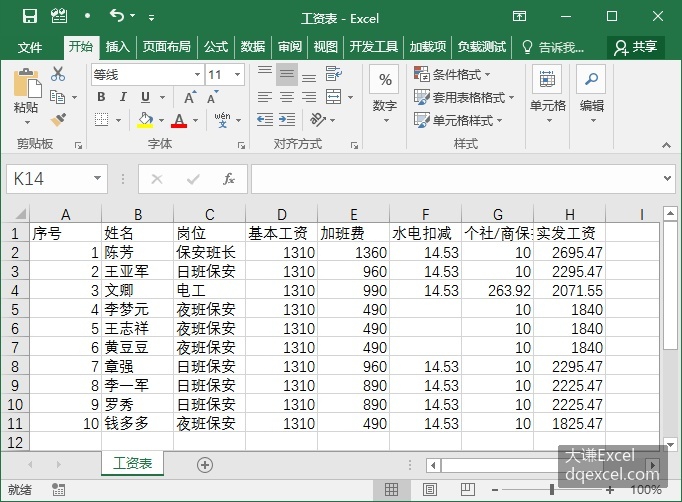Open the font size dropdown

(237, 74)
